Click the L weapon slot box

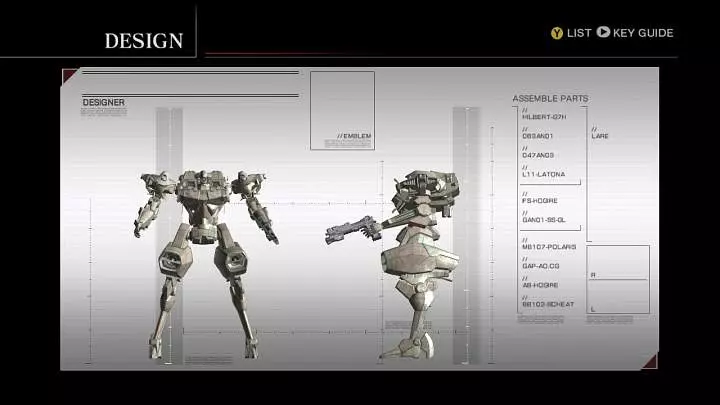618,296
